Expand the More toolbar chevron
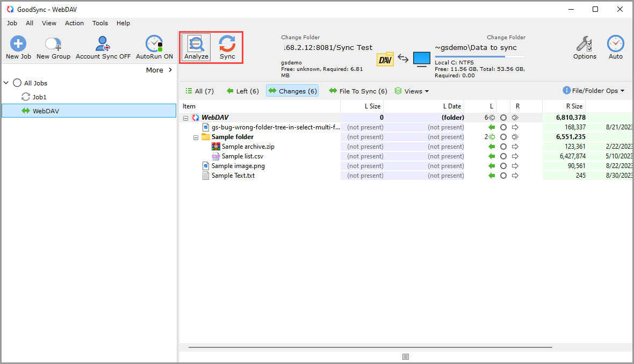 click(170, 70)
